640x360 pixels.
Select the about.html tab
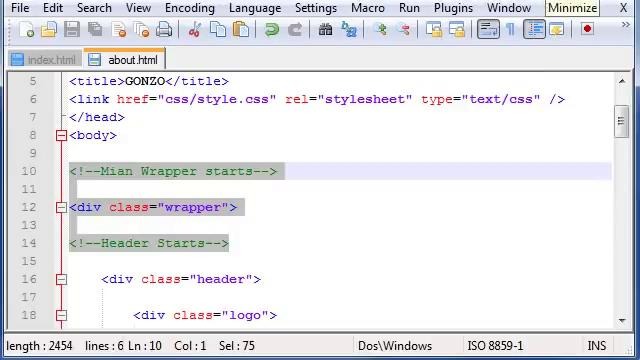[x=124, y=59]
